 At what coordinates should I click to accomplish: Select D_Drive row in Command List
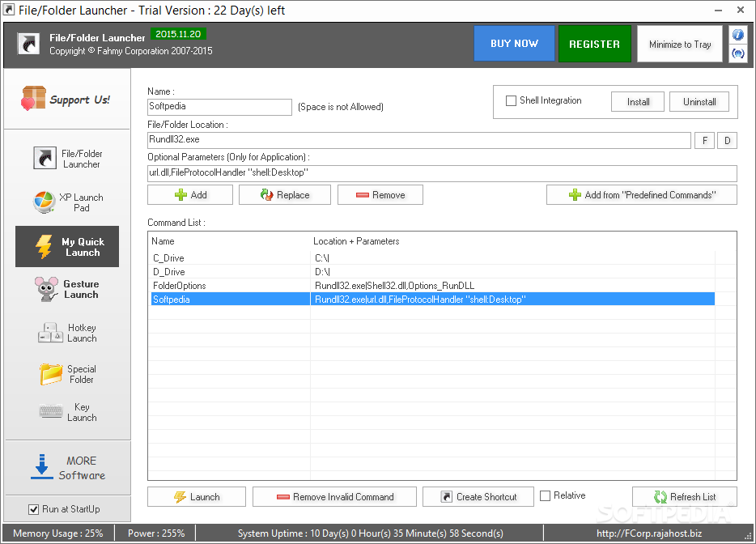pos(433,271)
